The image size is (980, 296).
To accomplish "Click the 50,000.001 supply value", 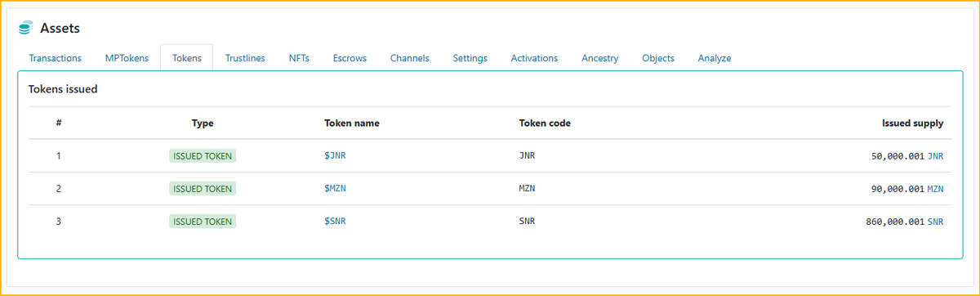I will 898,156.
